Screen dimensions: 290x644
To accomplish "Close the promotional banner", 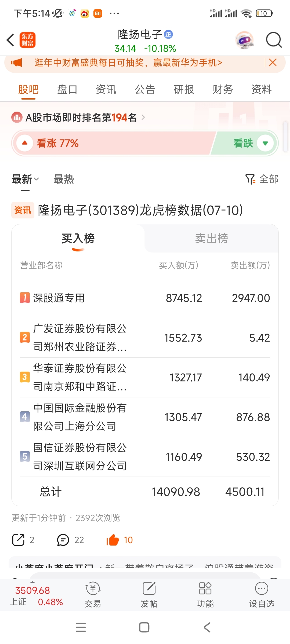I will coord(273,63).
